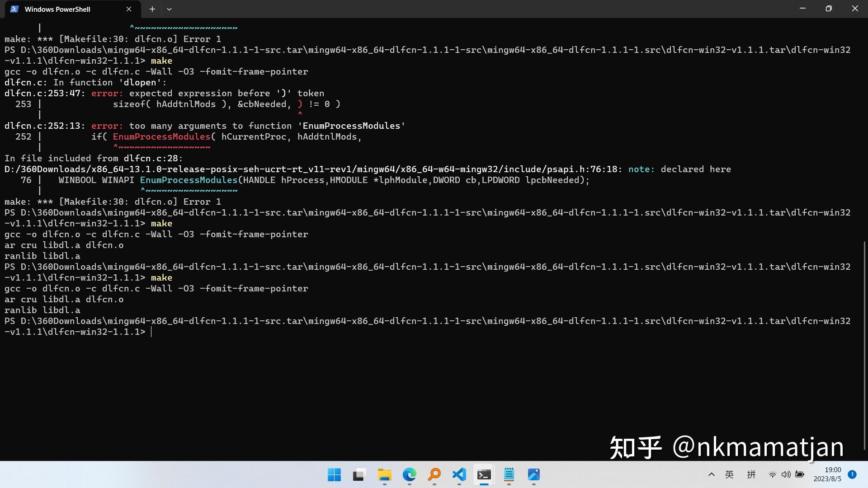Open Windows Search from the taskbar
The image size is (868, 488).
click(434, 475)
